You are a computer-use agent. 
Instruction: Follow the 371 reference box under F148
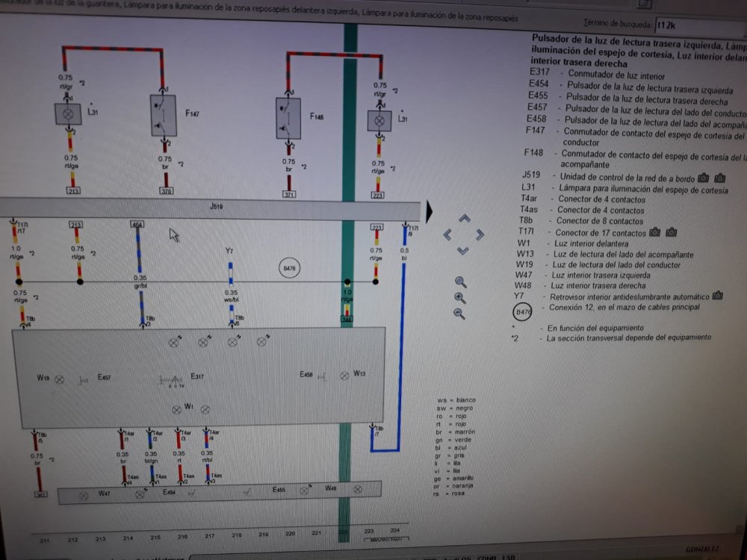[x=289, y=194]
